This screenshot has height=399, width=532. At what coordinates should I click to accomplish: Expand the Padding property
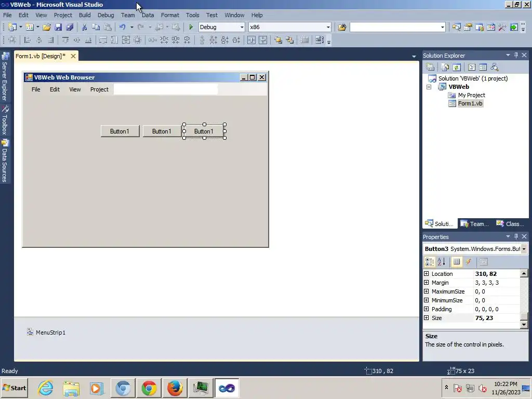point(427,309)
